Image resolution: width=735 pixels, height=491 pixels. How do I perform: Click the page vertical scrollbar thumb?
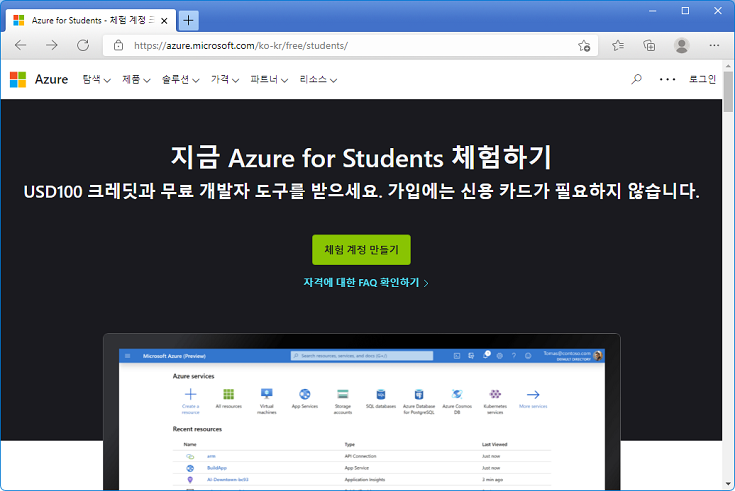[728, 91]
